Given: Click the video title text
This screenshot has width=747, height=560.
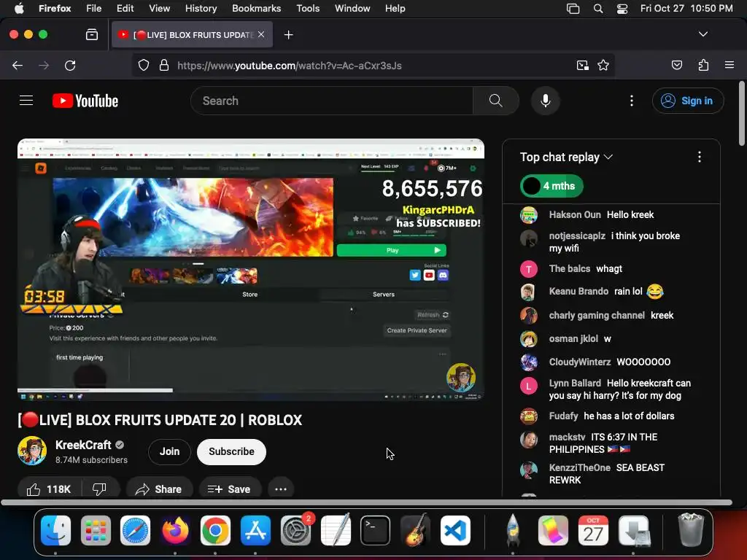Looking at the screenshot, I should 160,420.
